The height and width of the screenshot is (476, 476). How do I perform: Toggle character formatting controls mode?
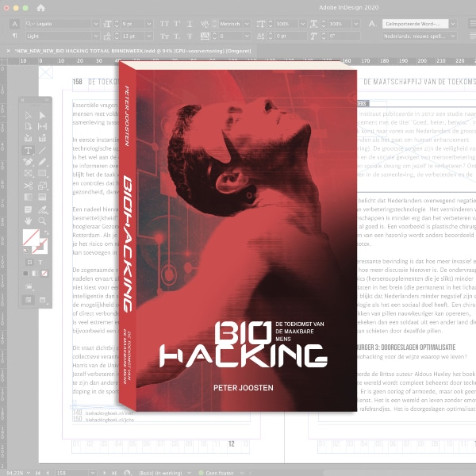tap(14, 24)
